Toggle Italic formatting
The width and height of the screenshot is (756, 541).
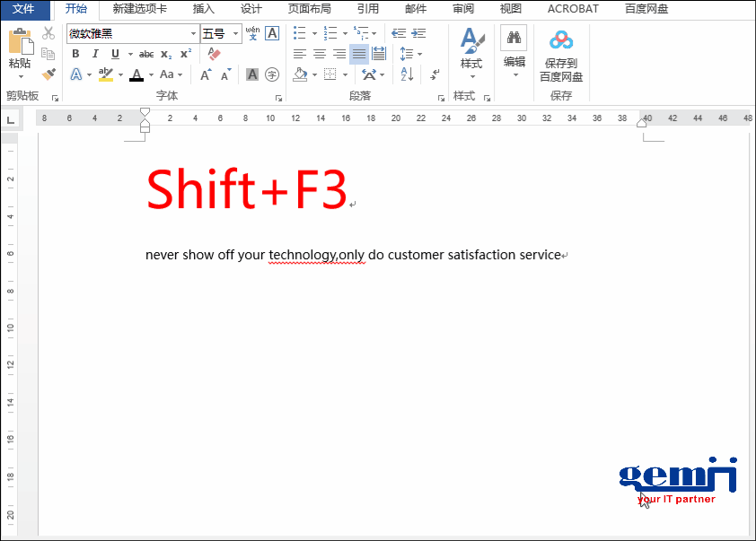coord(95,53)
